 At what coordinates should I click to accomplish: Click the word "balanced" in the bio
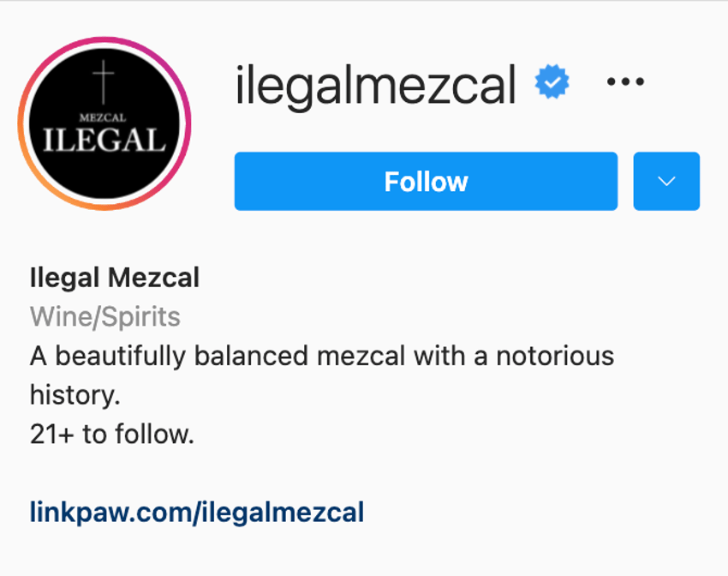click(x=251, y=357)
